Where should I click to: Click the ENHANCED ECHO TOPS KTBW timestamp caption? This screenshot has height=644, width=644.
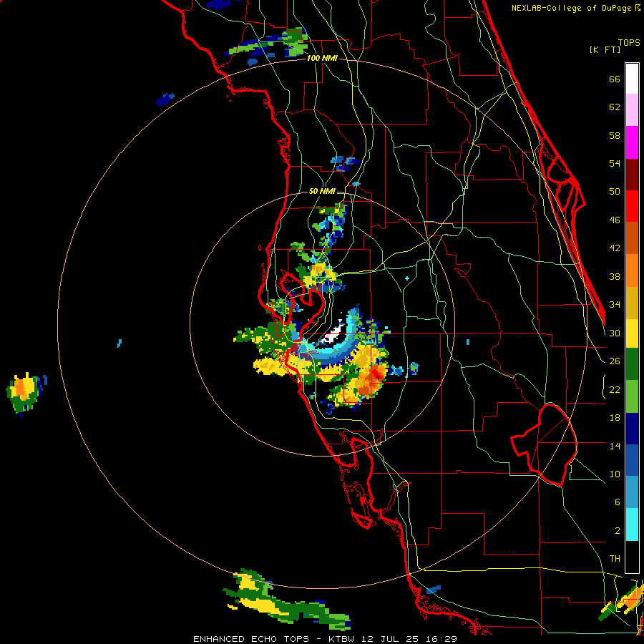pos(325,639)
